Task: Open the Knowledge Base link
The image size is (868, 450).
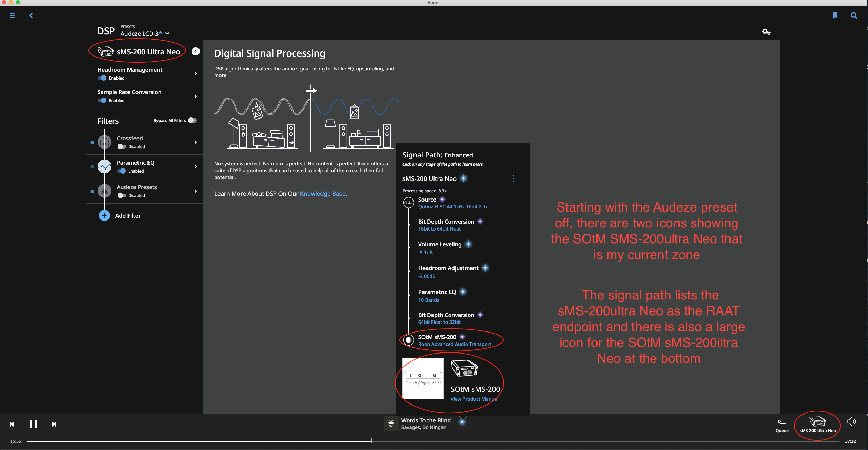Action: point(323,194)
